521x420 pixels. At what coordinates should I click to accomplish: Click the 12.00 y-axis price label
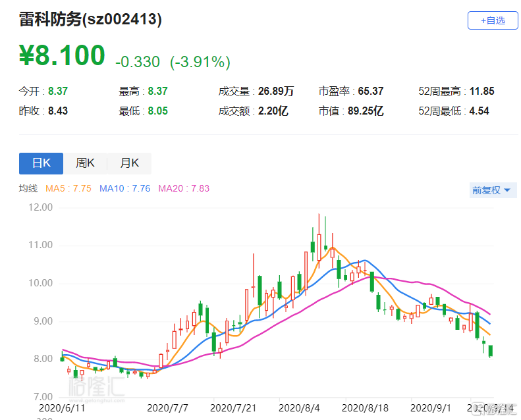point(41,207)
